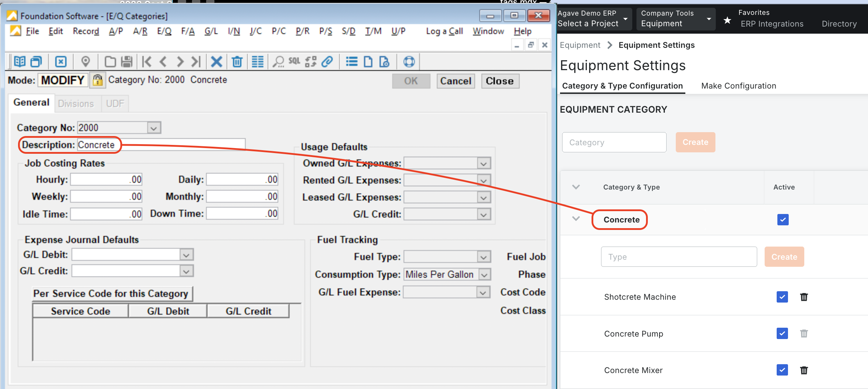Click the bulleted list toolbar icon
The image size is (868, 389).
pos(352,62)
